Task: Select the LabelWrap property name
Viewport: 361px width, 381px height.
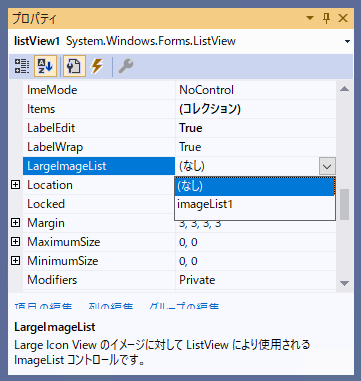Action: [x=55, y=147]
